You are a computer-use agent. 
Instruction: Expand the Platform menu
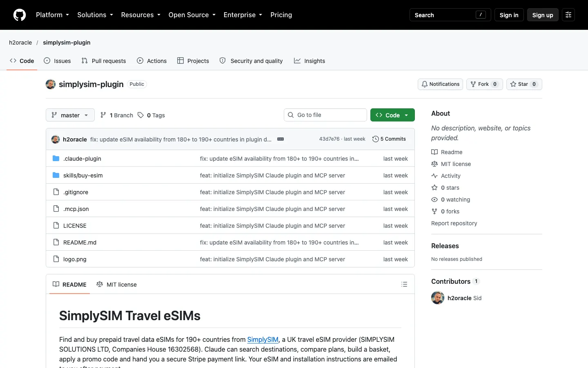point(52,15)
